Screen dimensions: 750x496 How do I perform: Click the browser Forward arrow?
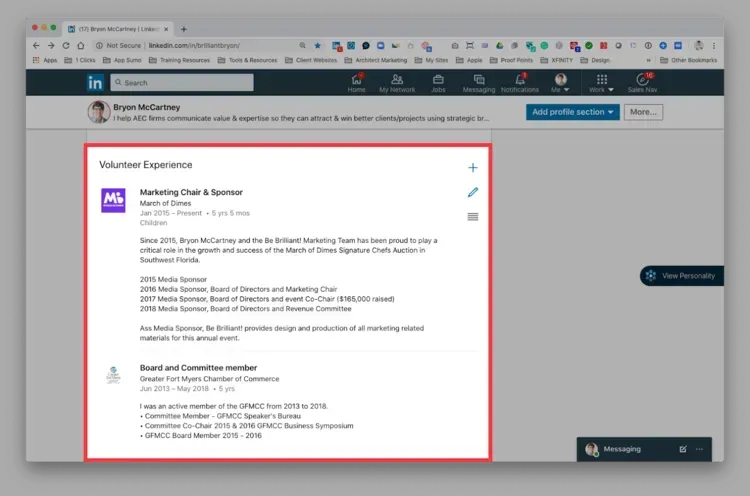click(51, 45)
